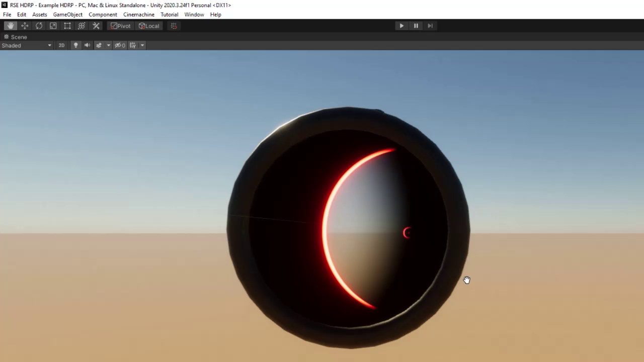Screen dimensions: 644x362
Task: Open the File menu
Action: (x=7, y=15)
